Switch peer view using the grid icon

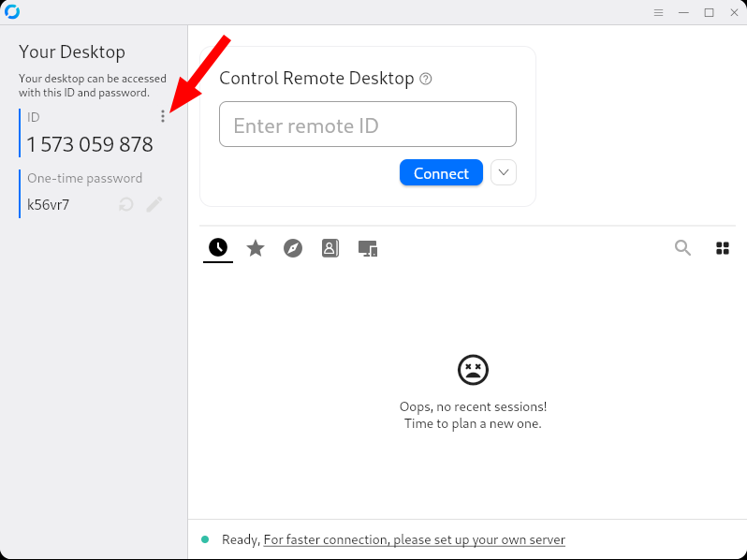click(723, 248)
